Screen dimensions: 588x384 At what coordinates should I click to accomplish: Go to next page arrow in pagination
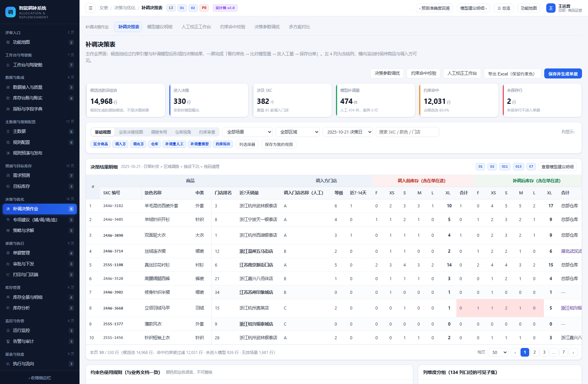tap(573, 352)
